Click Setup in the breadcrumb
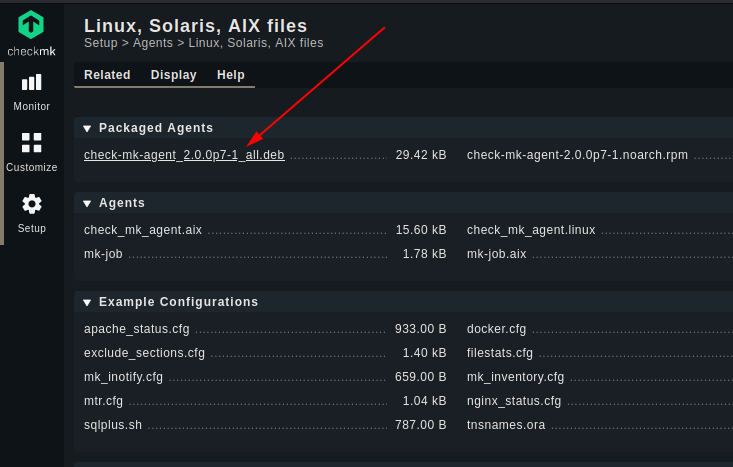733x467 pixels. pos(101,43)
